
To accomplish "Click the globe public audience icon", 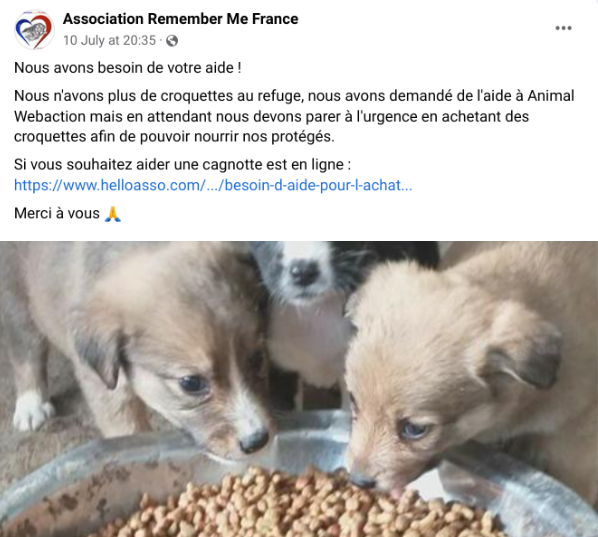I will coord(172,40).
